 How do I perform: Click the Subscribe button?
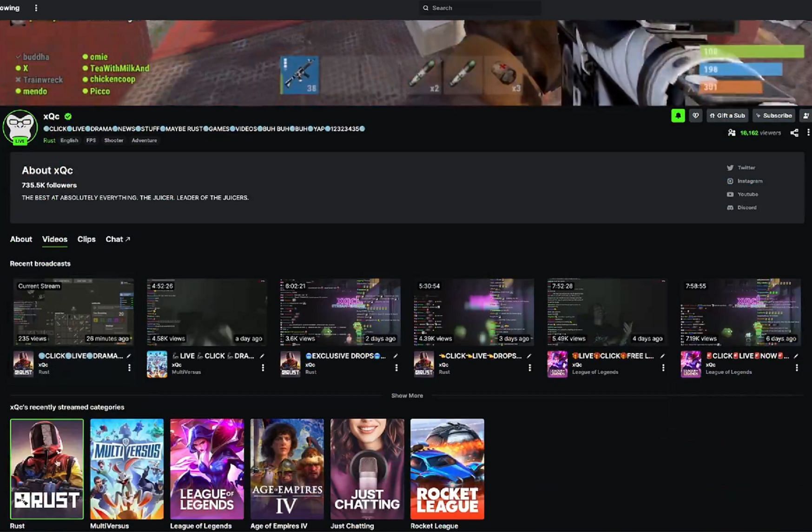point(774,116)
